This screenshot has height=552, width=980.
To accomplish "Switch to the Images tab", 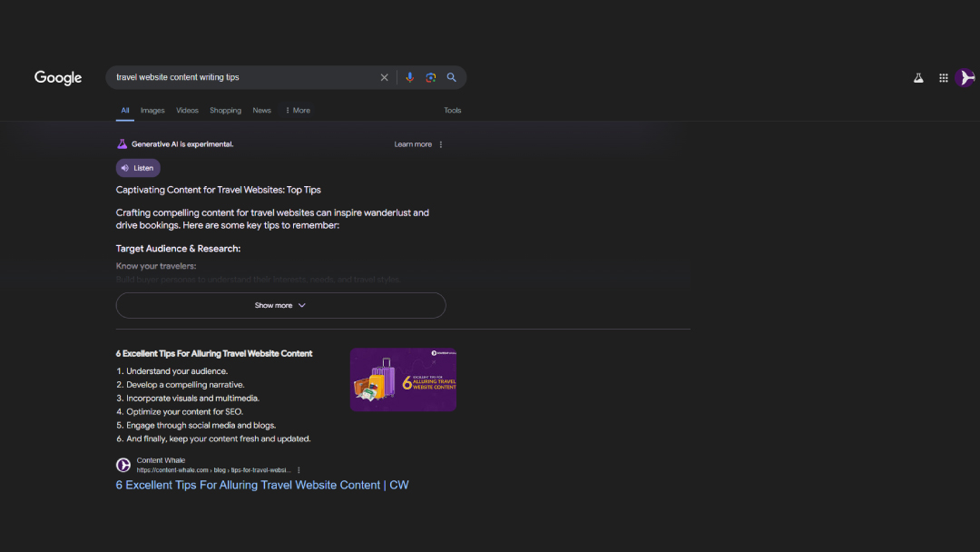I will tap(152, 110).
